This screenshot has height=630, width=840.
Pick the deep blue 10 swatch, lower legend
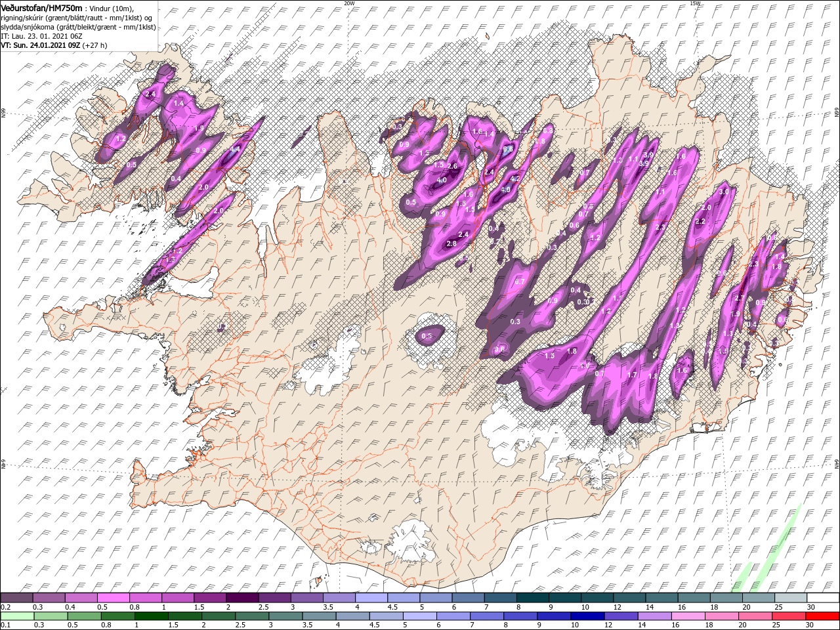coord(587,616)
